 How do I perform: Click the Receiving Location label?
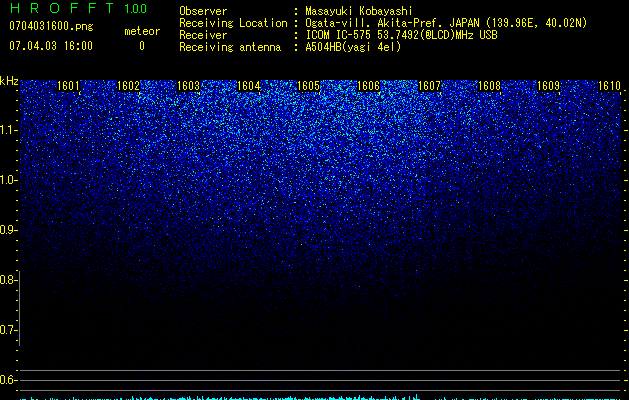(233, 23)
